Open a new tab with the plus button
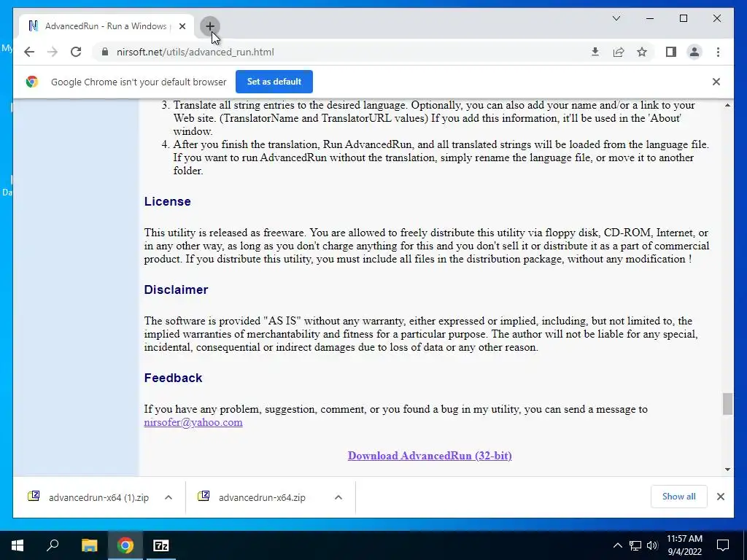747x560 pixels. [209, 26]
